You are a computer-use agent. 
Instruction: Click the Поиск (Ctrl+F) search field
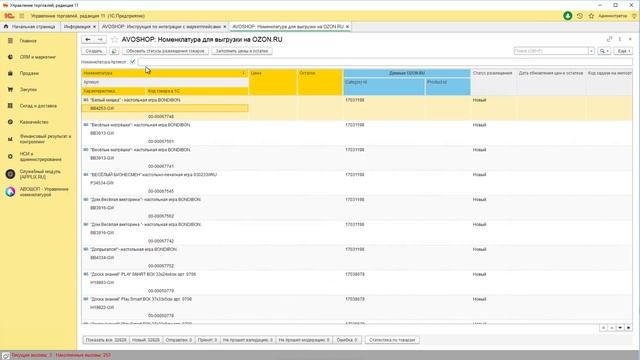[x=551, y=51]
